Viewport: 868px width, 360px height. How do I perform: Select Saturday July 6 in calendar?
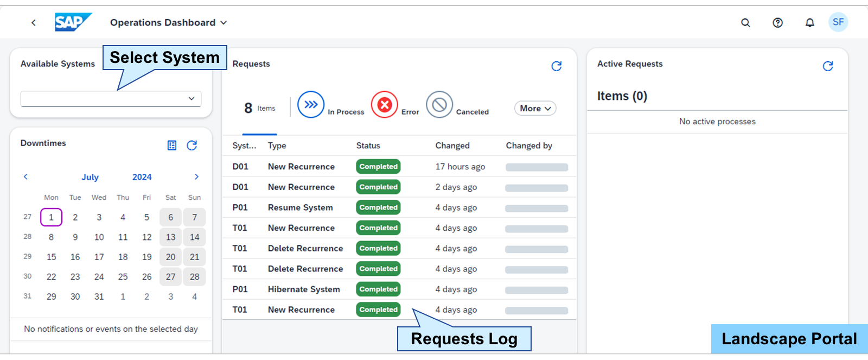pos(170,217)
